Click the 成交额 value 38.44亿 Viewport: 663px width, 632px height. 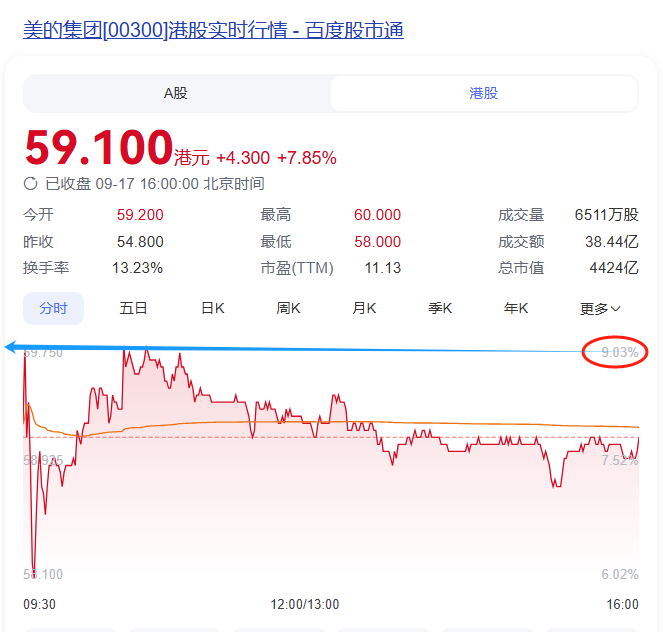click(611, 242)
